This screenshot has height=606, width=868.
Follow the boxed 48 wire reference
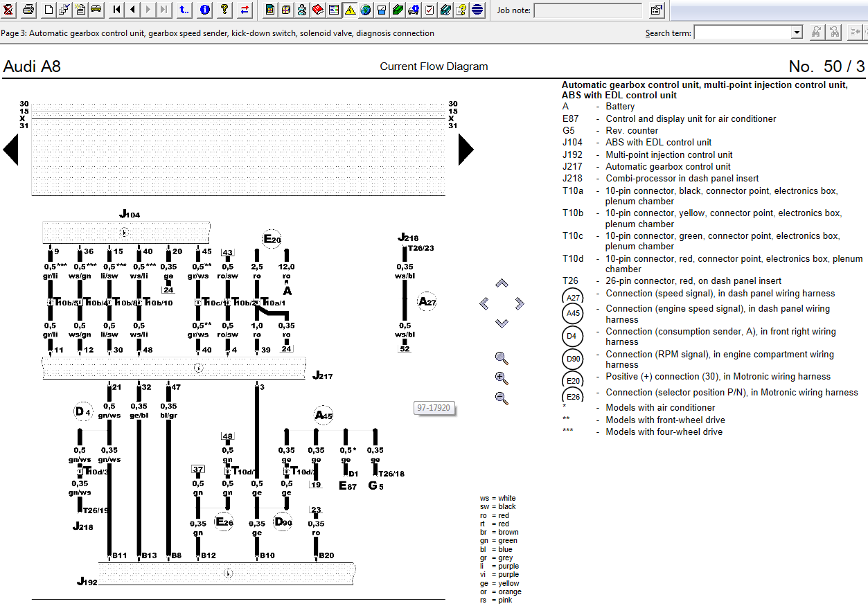[227, 436]
